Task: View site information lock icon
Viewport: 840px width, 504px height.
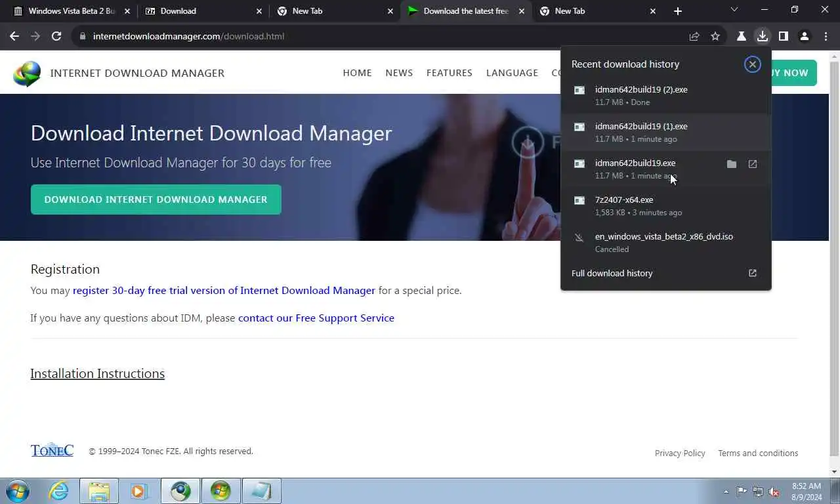Action: point(83,36)
